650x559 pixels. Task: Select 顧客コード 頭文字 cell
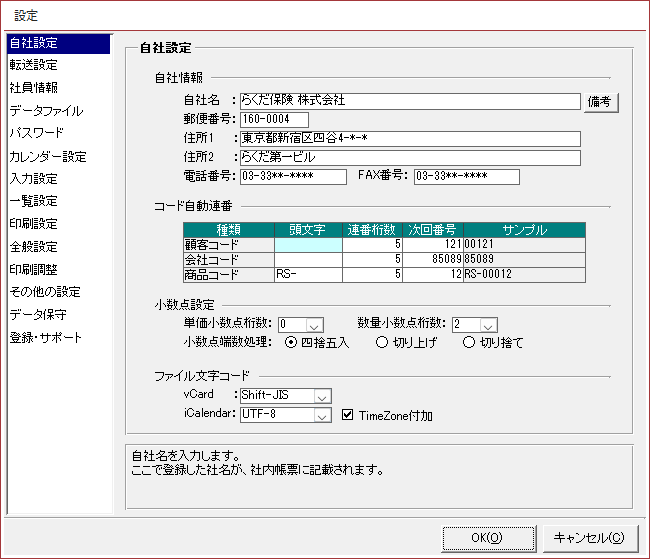click(308, 245)
